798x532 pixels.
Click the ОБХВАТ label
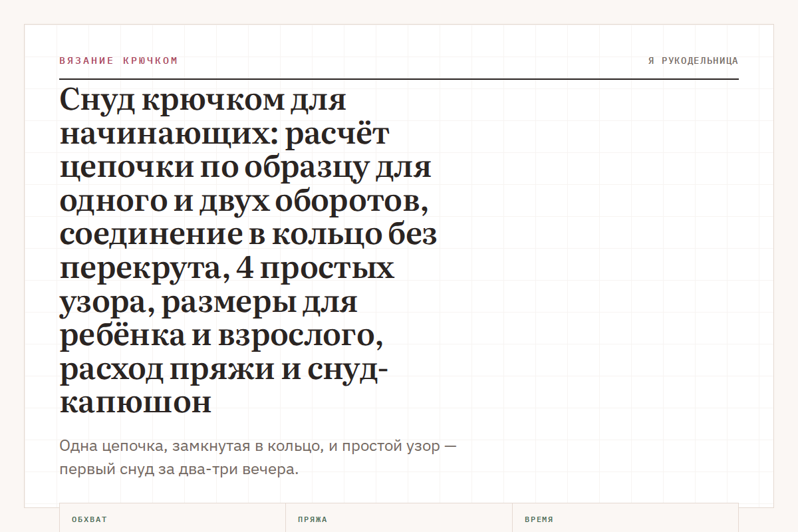pos(89,519)
